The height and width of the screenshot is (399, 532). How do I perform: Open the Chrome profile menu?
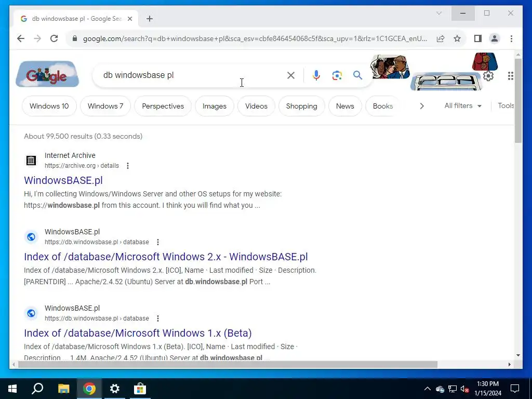[495, 38]
